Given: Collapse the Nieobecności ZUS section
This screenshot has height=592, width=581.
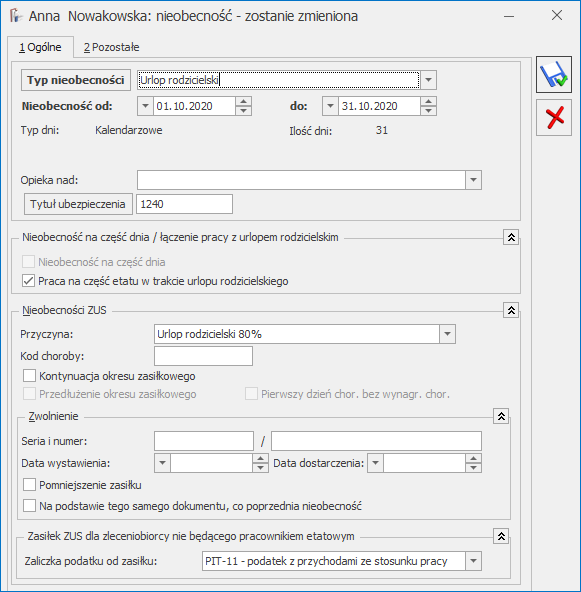Looking at the screenshot, I should 511,310.
